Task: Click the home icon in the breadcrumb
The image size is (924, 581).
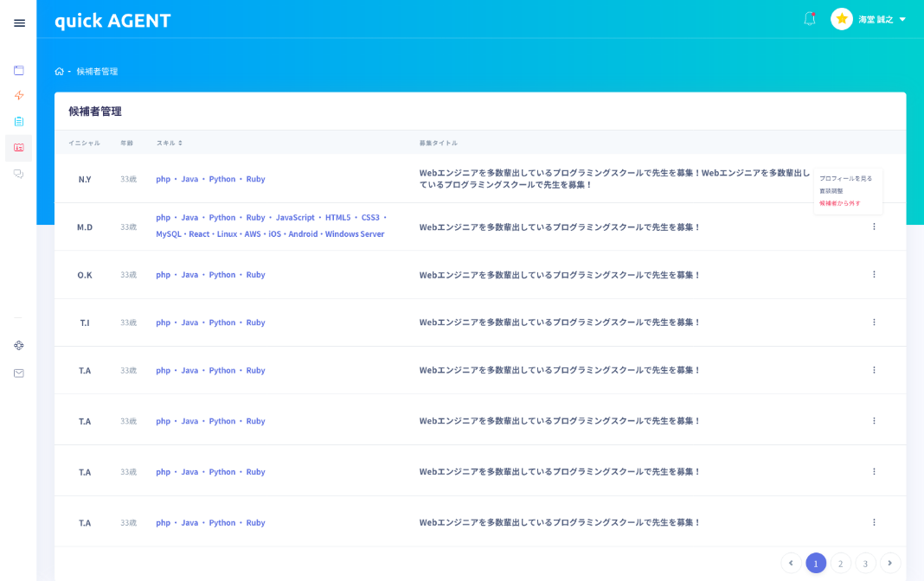Action: (x=59, y=72)
